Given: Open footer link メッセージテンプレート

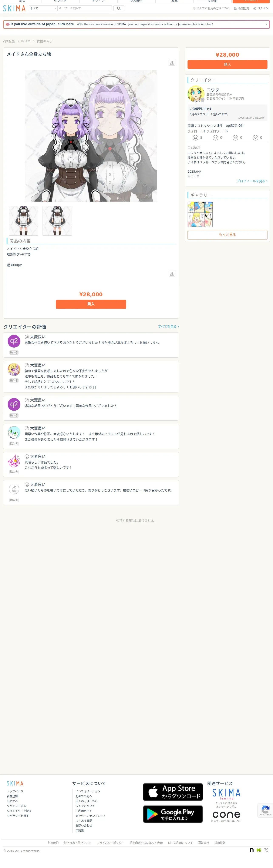Looking at the screenshot, I should [x=91, y=816].
